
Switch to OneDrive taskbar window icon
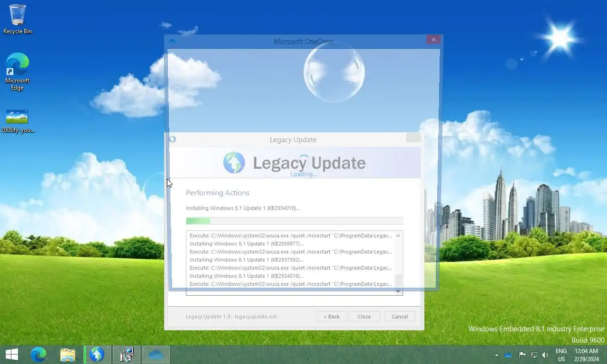click(x=156, y=354)
